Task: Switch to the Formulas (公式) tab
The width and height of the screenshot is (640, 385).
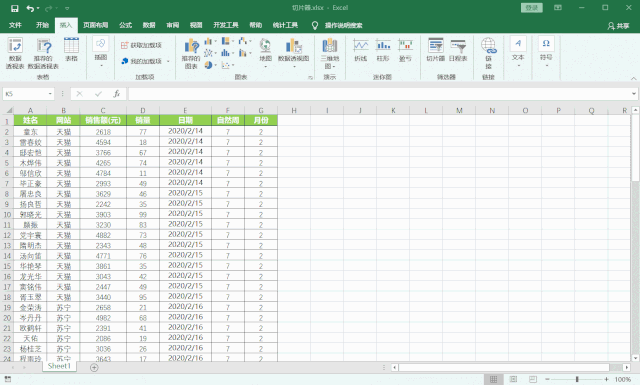Action: click(125, 25)
